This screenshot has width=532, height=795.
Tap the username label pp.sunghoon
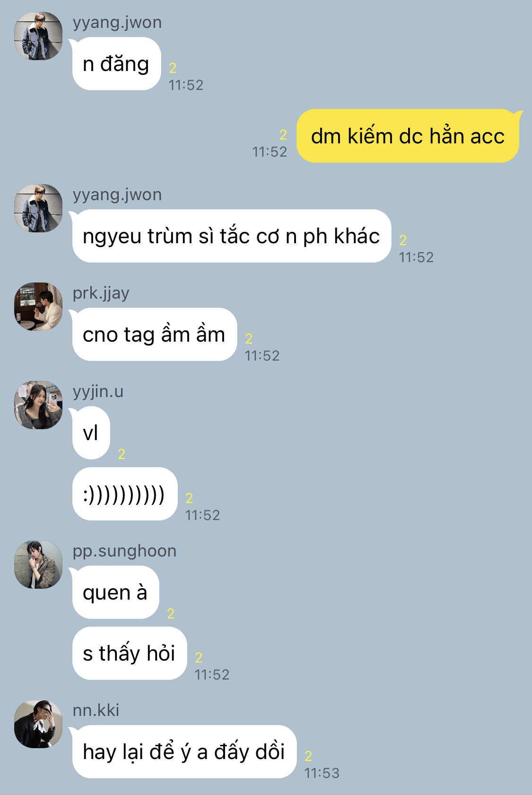(x=124, y=551)
